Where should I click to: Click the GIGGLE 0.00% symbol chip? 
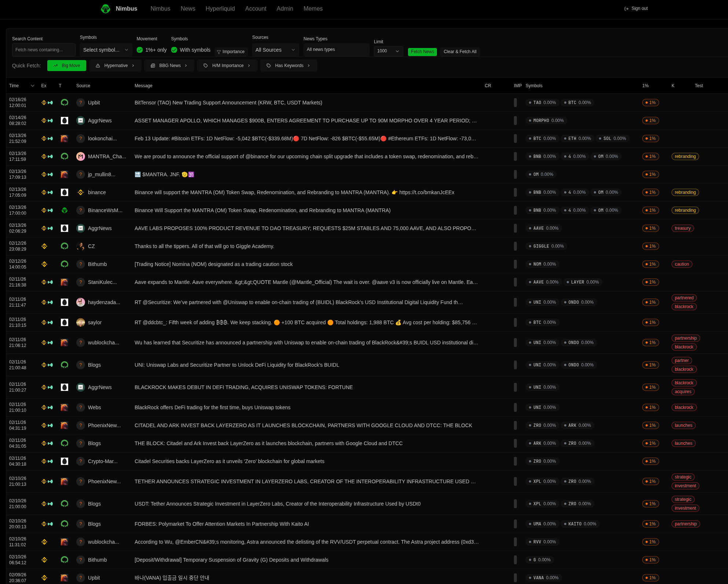point(546,246)
